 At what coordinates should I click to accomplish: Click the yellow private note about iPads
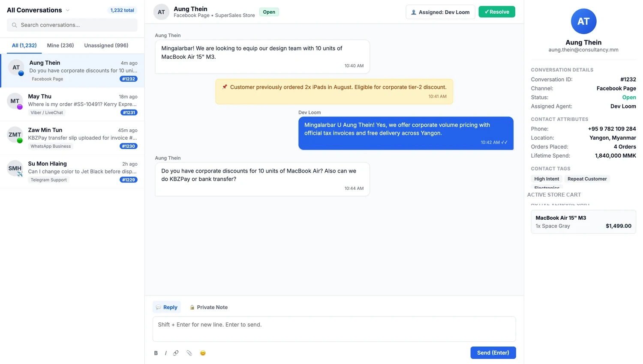click(334, 91)
